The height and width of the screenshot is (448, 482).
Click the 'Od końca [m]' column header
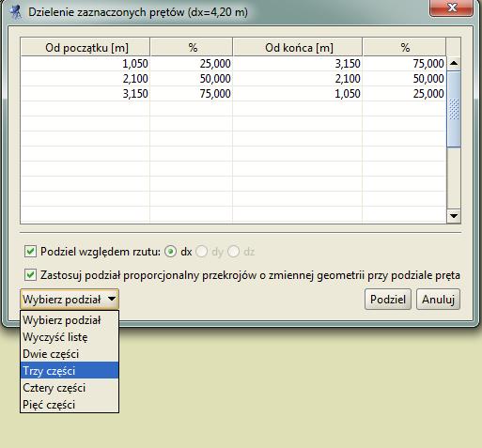coord(298,47)
